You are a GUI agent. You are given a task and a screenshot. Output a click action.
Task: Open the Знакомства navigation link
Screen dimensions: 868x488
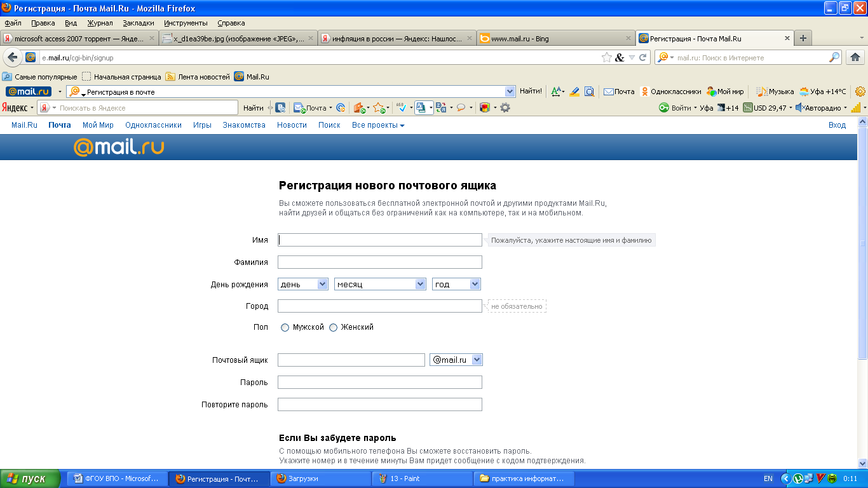point(244,125)
